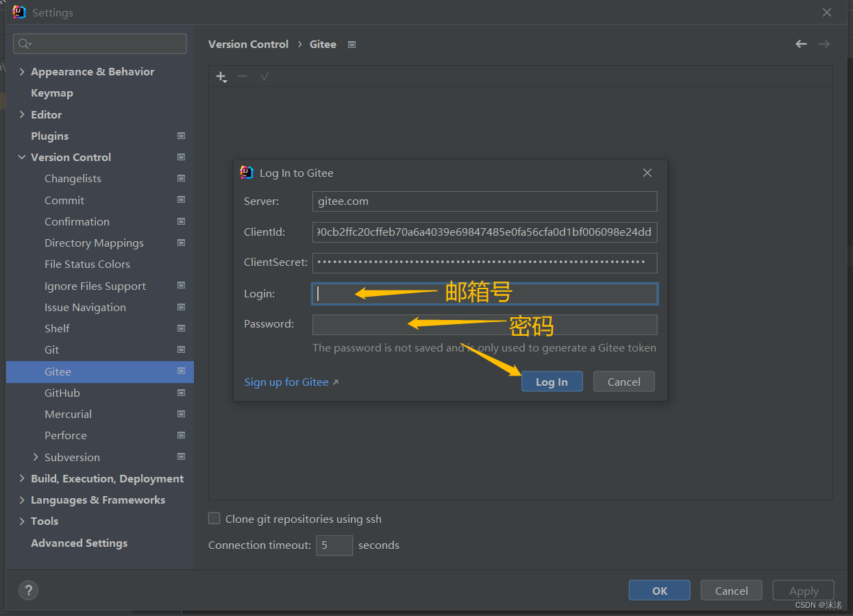
Task: Click the Password input field
Action: (485, 324)
